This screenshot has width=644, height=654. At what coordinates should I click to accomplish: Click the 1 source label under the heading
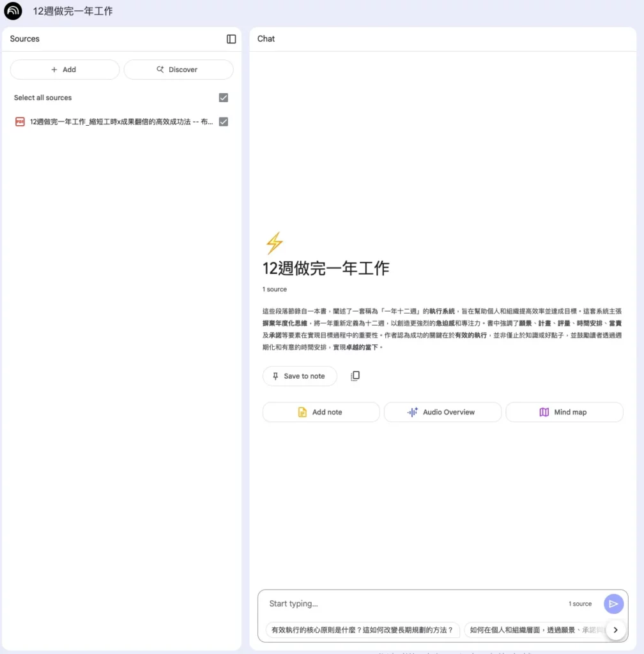point(275,289)
